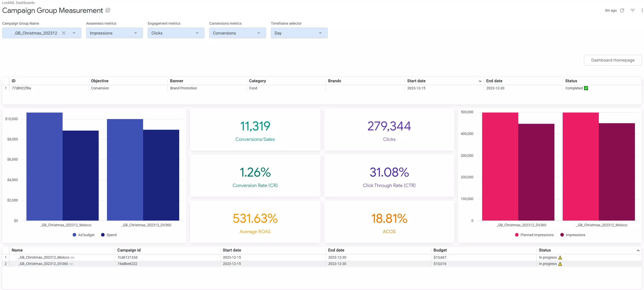The image size is (644, 290).
Task: Expand the Timeframe selector Day dropdown
Action: pos(299,33)
